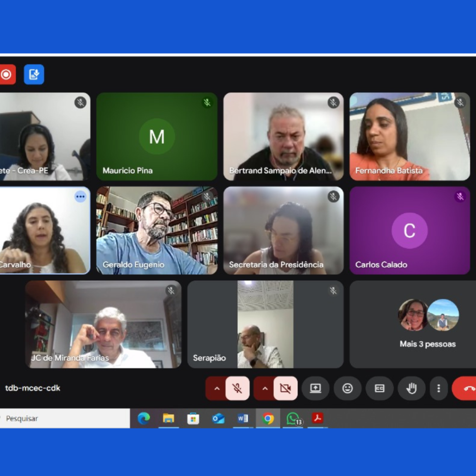
Task: Open WhatsApp from the taskbar
Action: [293, 418]
